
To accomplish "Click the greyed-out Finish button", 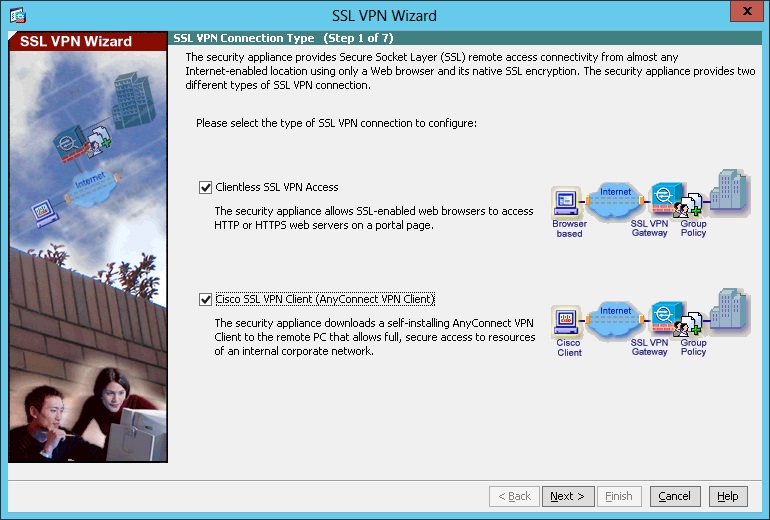I will pyautogui.click(x=619, y=496).
